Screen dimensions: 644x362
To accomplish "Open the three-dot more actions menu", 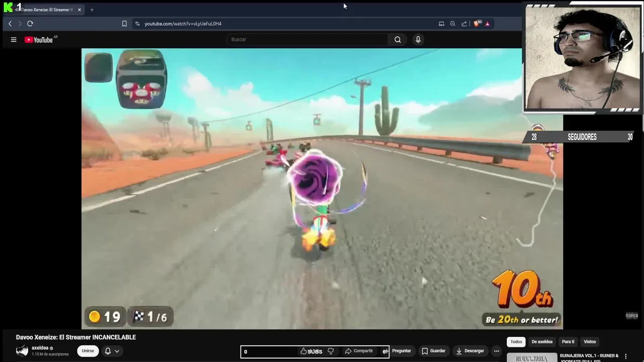I will pos(497,351).
